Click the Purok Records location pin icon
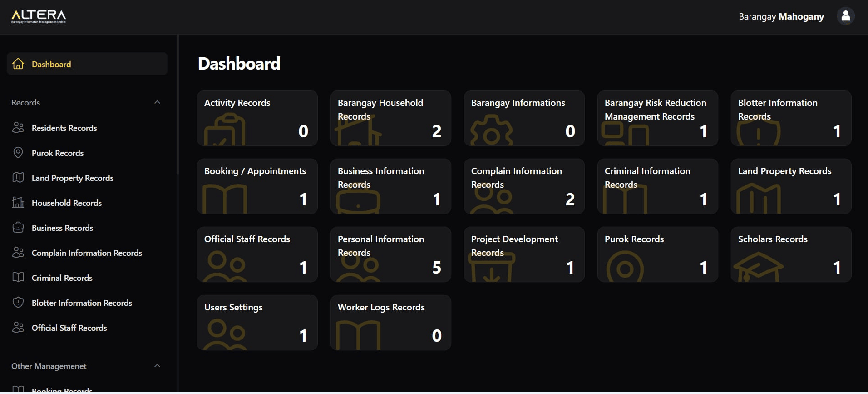 [18, 153]
